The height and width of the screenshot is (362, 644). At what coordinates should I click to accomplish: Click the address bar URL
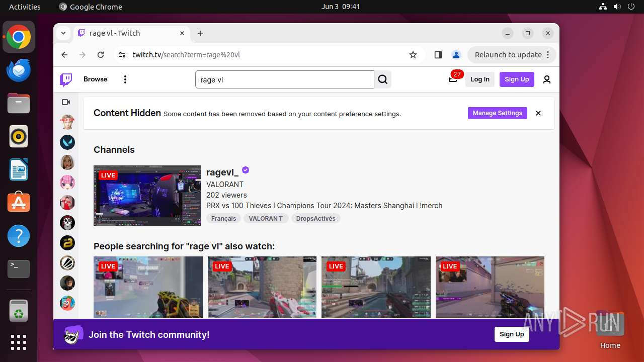click(186, 55)
